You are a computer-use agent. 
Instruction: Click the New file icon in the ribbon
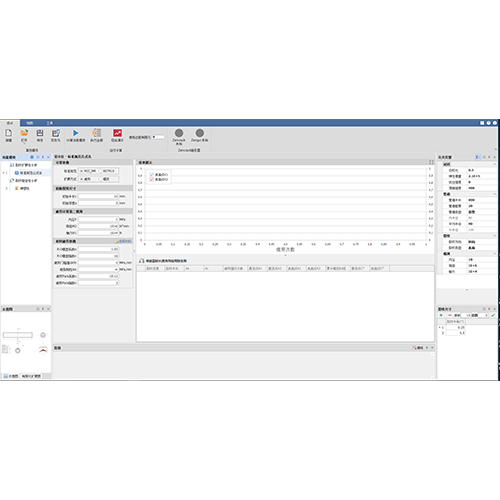(x=9, y=133)
